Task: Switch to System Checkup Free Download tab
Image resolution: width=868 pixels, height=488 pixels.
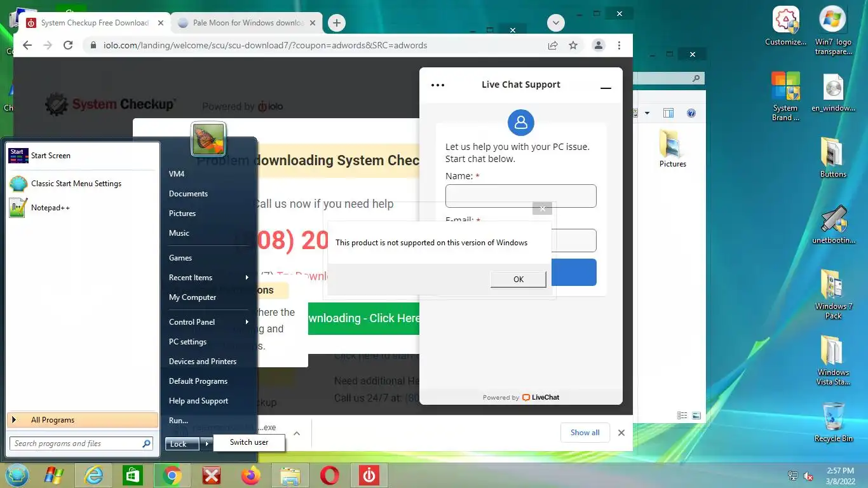Action: point(94,23)
